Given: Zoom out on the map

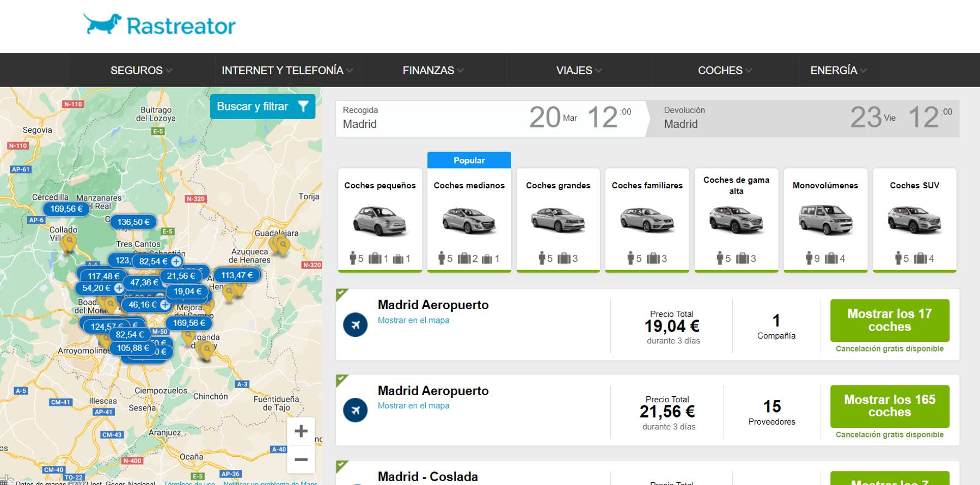Looking at the screenshot, I should tap(301, 460).
